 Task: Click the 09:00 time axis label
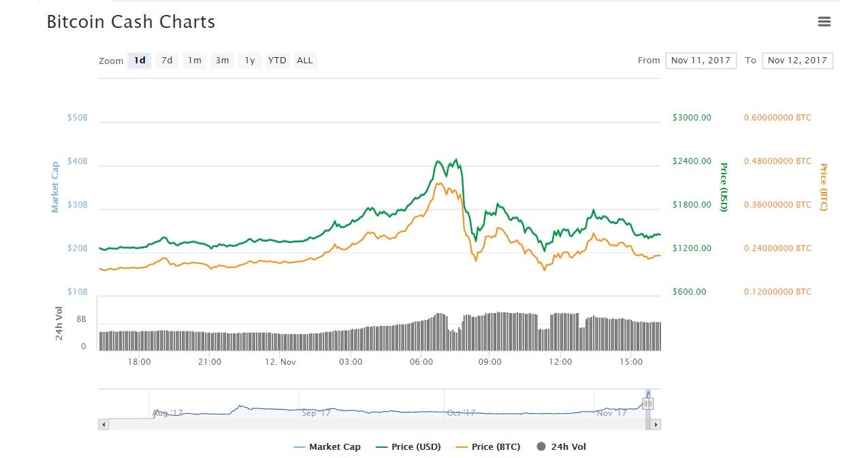point(490,362)
